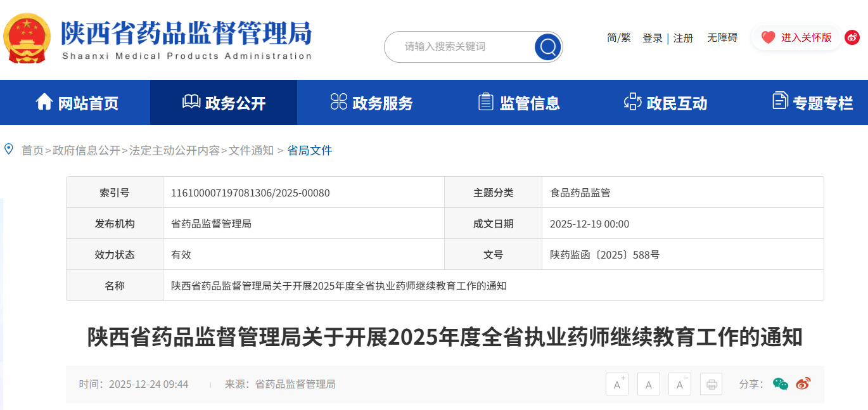Click the magnifier search button

pyautogui.click(x=547, y=47)
